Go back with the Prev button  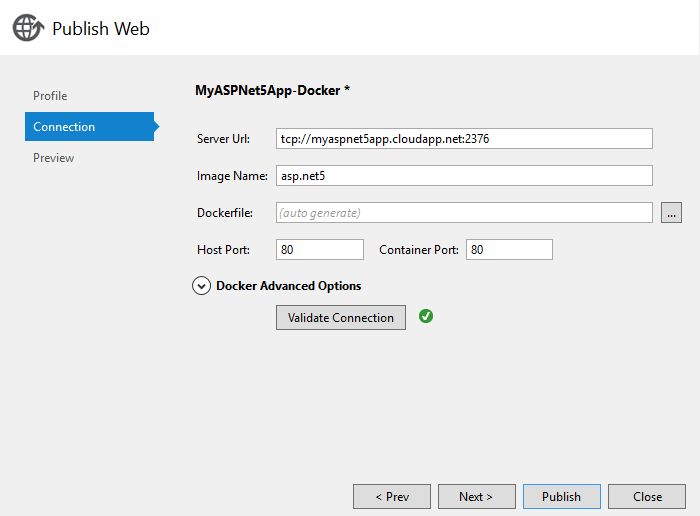point(392,497)
